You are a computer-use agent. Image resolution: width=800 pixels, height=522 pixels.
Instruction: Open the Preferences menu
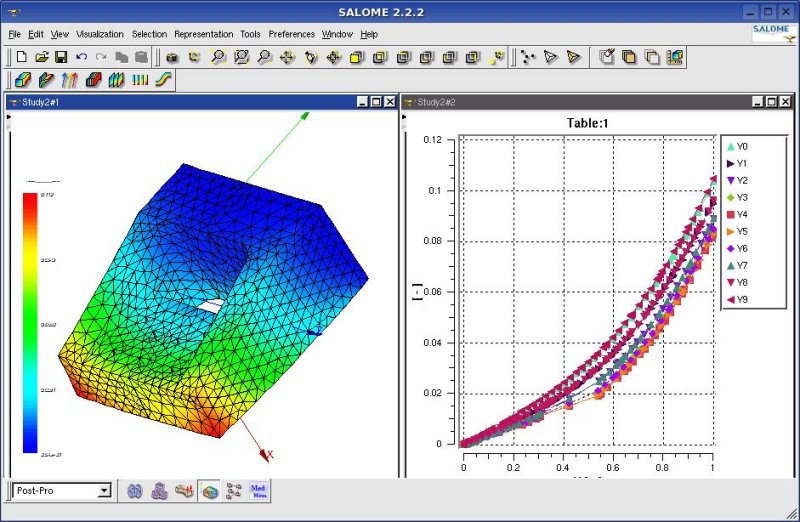292,34
